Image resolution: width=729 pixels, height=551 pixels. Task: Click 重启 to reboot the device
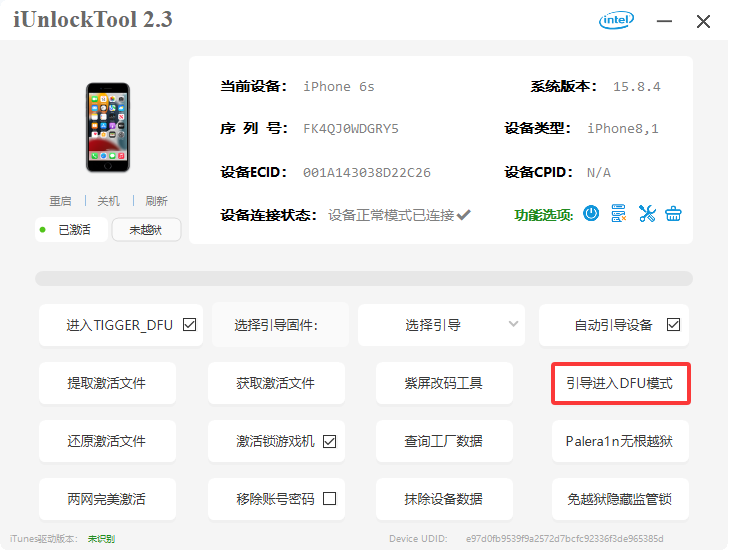point(60,201)
